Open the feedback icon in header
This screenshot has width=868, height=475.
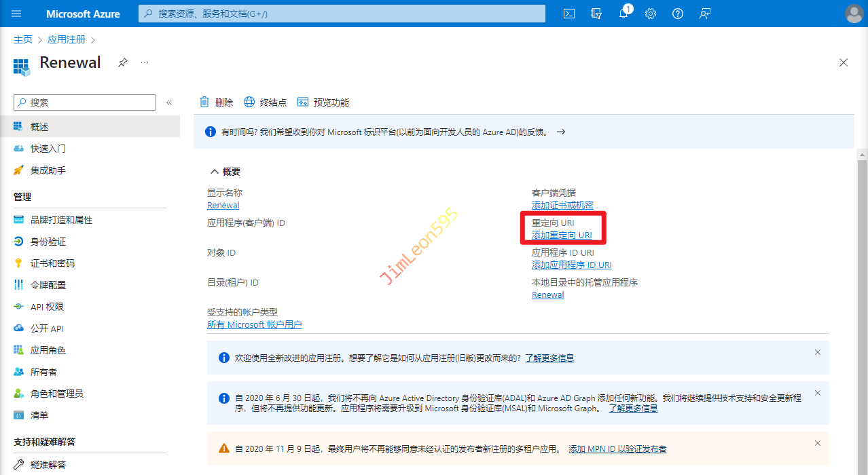point(704,14)
